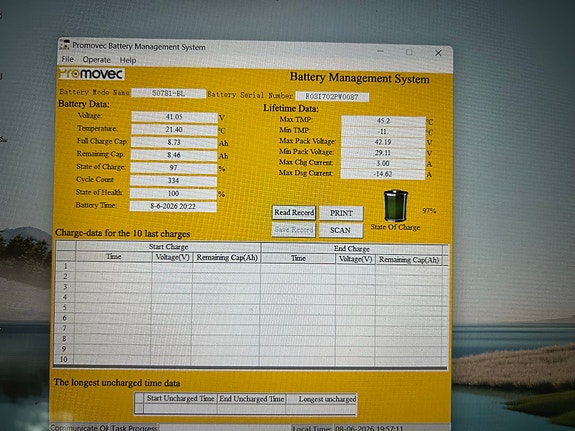
Task: Open the Operate menu
Action: pyautogui.click(x=96, y=60)
